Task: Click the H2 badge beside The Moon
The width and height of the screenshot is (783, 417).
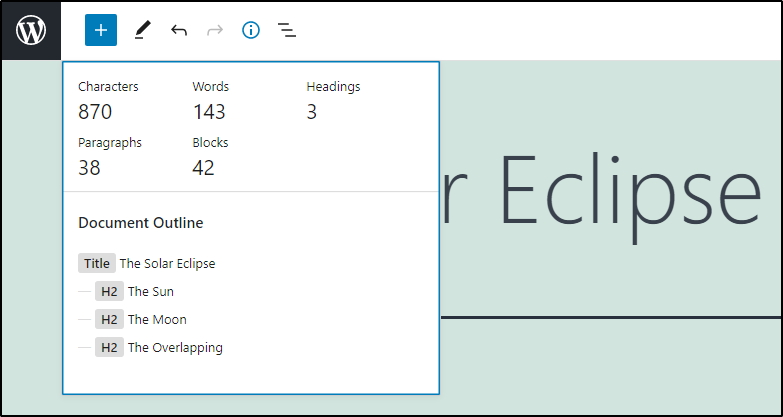Action: (x=109, y=320)
